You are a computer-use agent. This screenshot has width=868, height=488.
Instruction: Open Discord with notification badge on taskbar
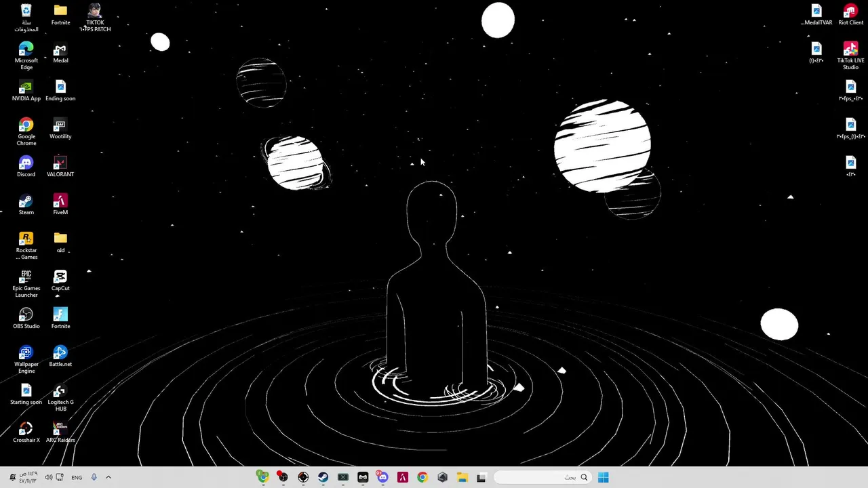coord(382,477)
